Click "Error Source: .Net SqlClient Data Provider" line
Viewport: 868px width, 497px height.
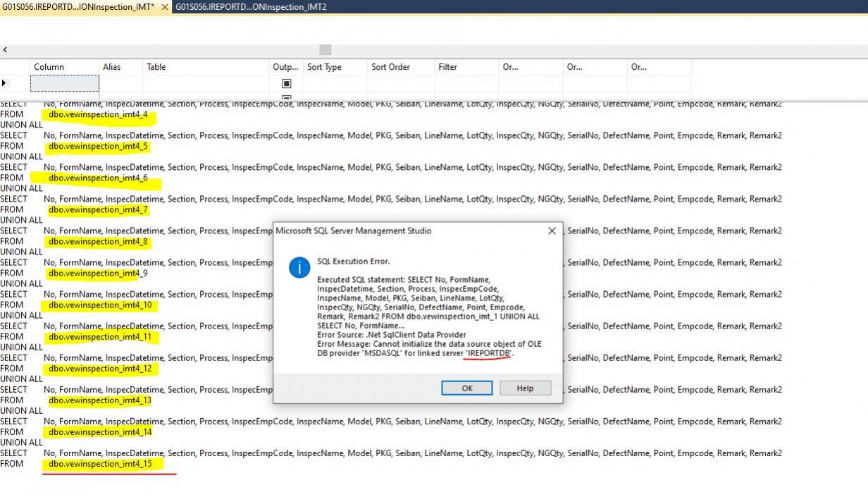click(391, 335)
